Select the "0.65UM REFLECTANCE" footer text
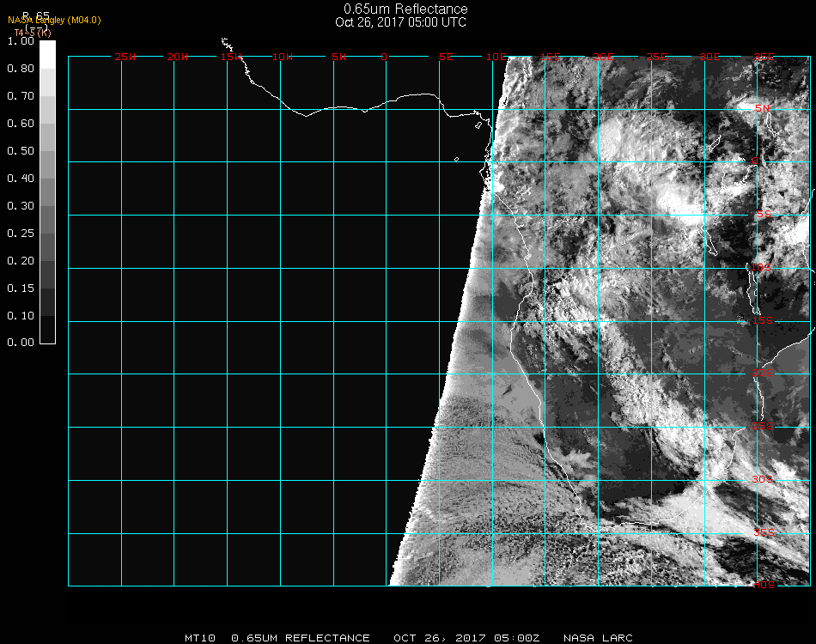This screenshot has height=644, width=816. coord(301,638)
